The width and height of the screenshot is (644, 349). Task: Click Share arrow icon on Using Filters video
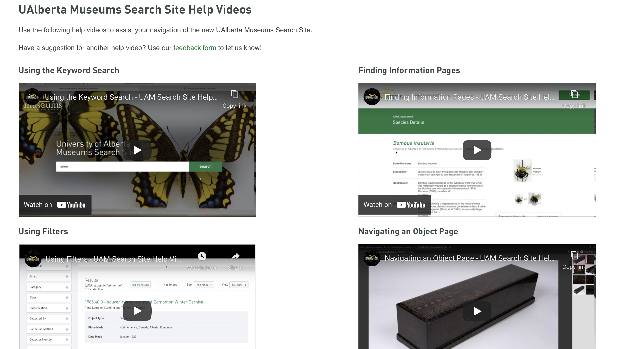pos(235,256)
